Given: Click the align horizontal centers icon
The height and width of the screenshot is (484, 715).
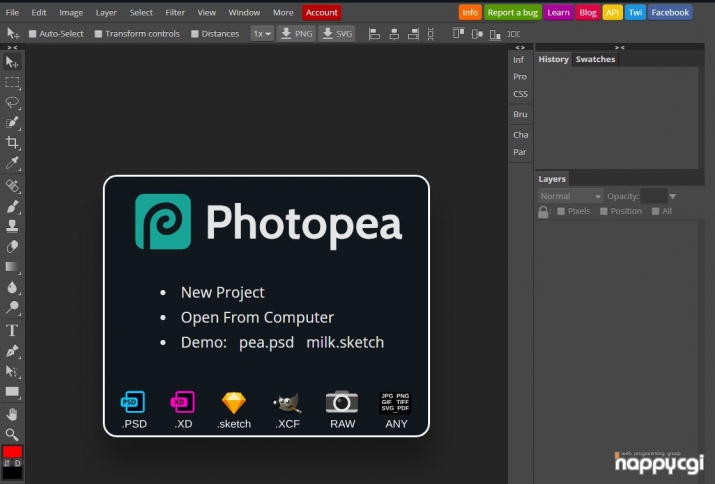Looking at the screenshot, I should pos(394,34).
